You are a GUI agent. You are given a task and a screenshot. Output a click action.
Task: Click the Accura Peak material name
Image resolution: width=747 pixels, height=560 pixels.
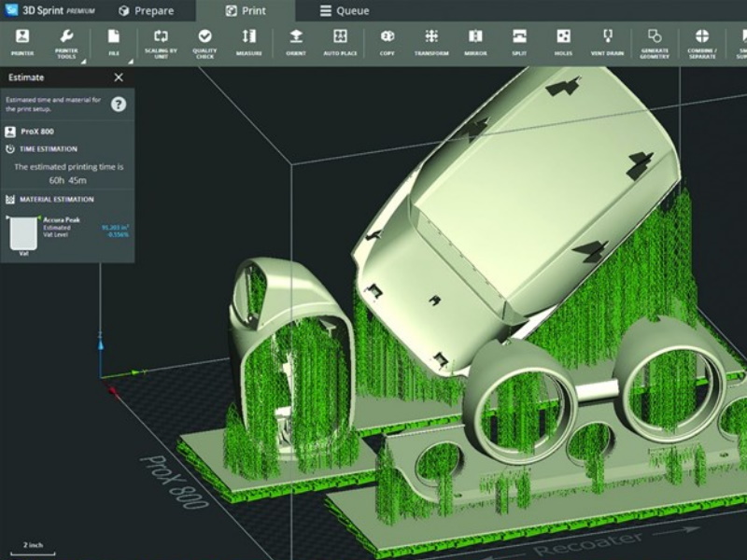62,219
